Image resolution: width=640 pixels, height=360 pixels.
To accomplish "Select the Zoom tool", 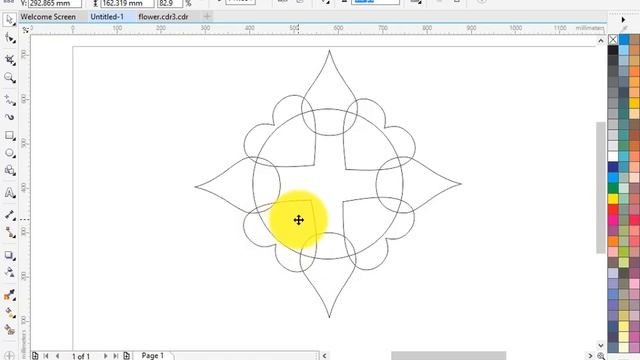I will click(9, 78).
